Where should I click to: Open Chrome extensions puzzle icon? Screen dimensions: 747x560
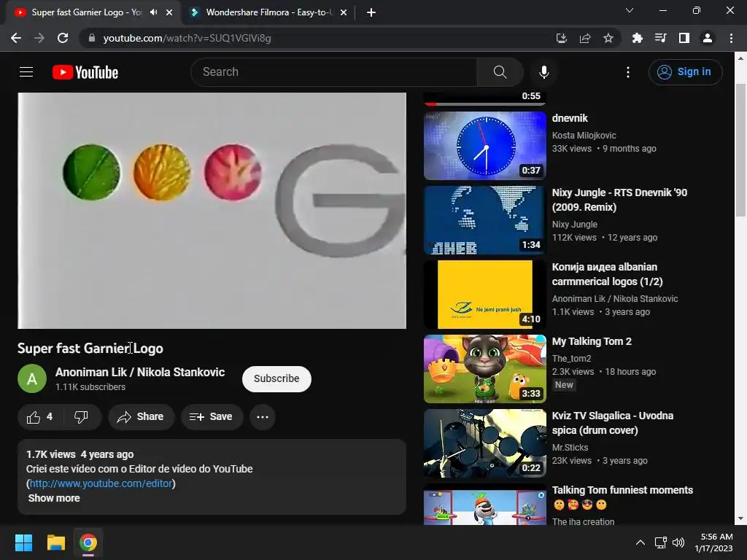point(637,38)
